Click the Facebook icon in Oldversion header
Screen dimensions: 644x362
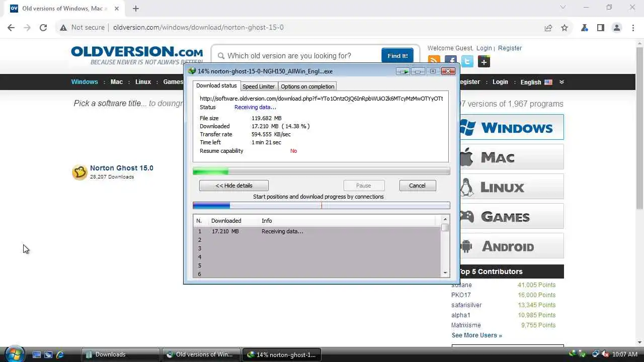(451, 62)
